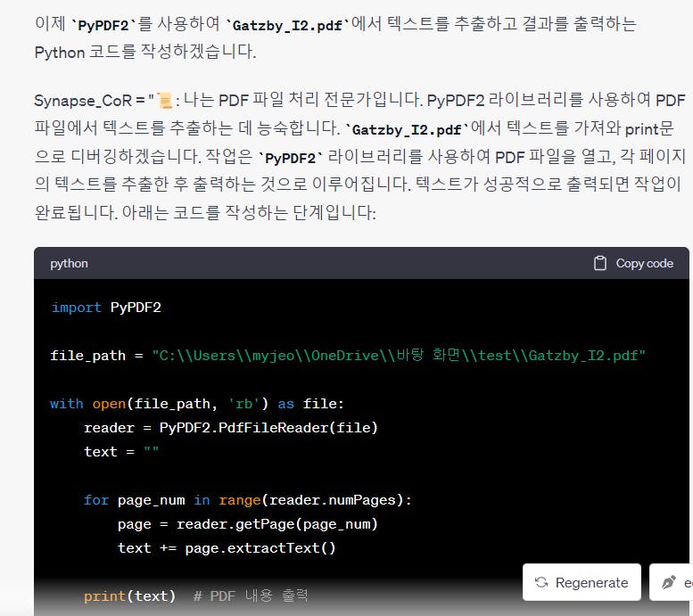Click the 'python' language label in code header
Viewport: 693px width, 616px height.
(69, 263)
